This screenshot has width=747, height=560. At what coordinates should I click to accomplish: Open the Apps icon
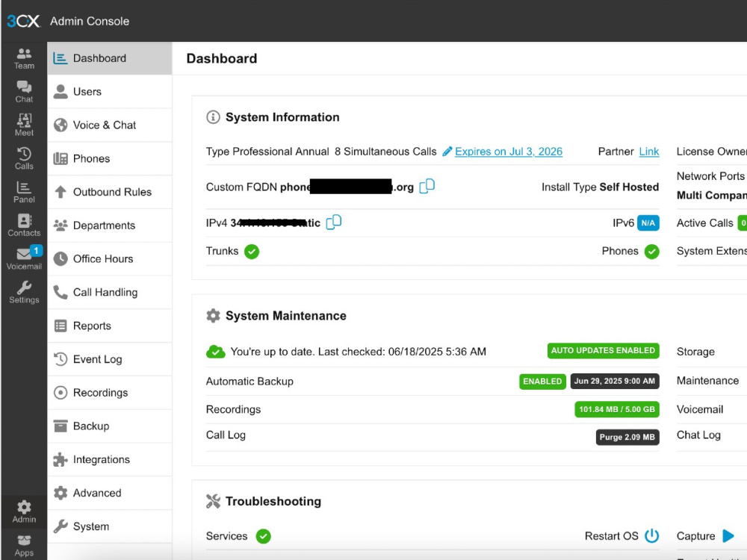point(24,546)
